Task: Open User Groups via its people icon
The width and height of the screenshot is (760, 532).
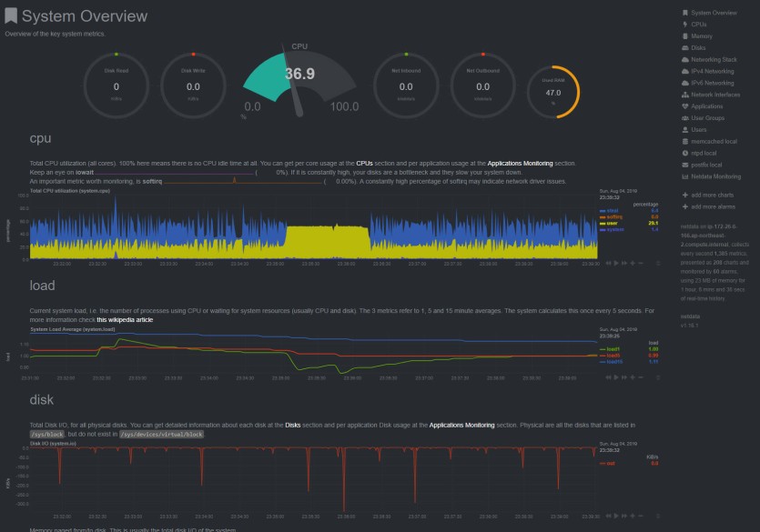Action: click(684, 118)
